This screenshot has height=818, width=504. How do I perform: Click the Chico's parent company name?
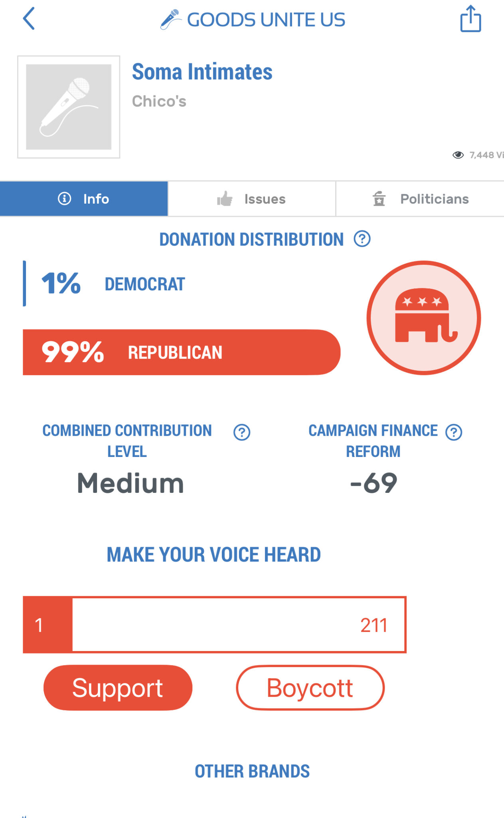(x=159, y=101)
